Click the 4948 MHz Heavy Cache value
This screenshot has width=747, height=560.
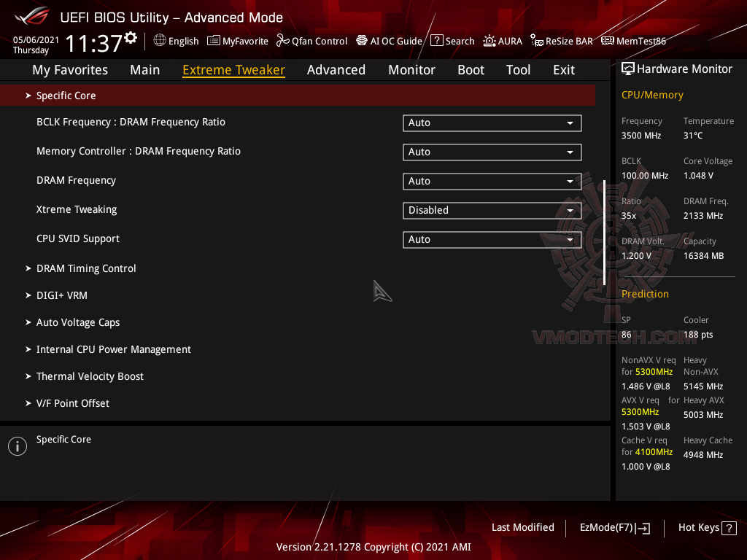coord(703,455)
